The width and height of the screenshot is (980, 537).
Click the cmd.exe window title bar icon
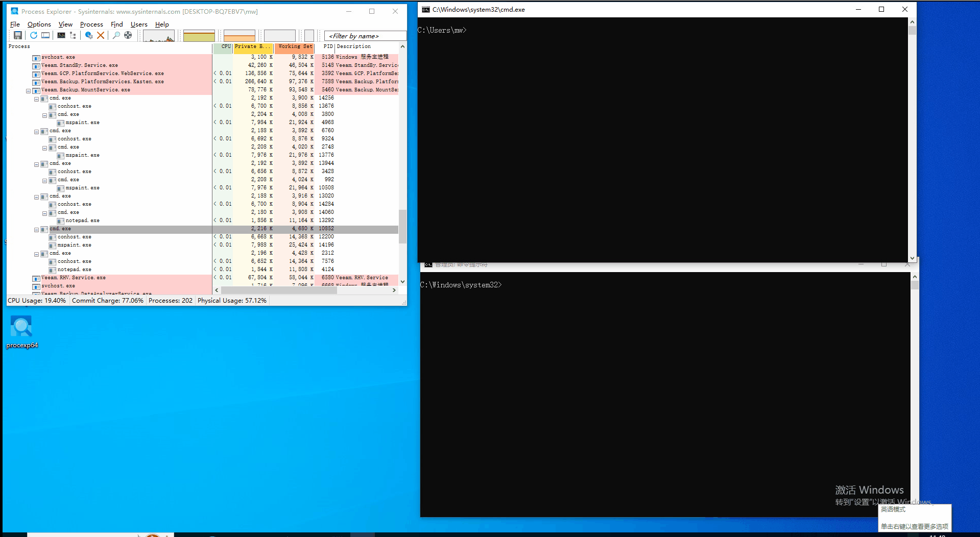425,10
